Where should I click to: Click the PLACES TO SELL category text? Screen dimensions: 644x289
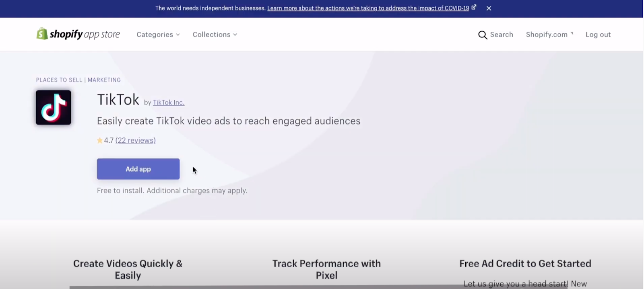click(59, 80)
